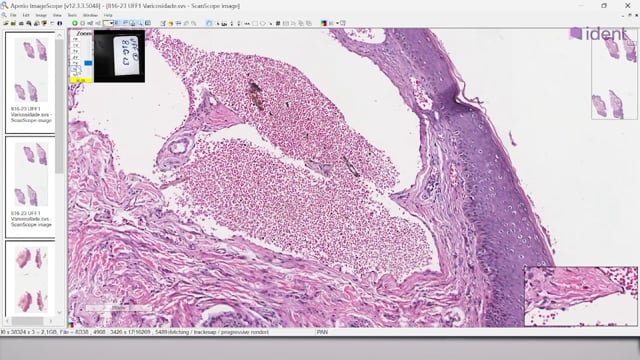Viewport: 640px width, 360px height.
Task: Restore the ImageScope window size
Action: (x=604, y=6)
